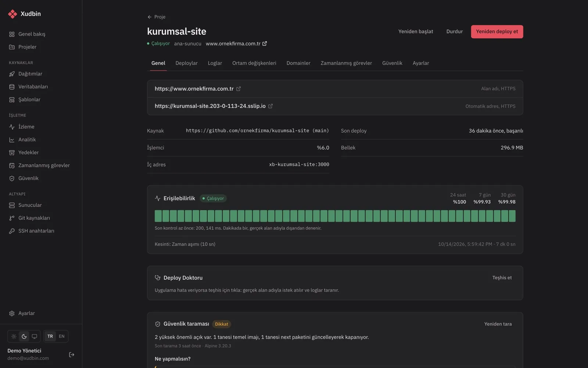The width and height of the screenshot is (588, 368).
Task: Select system theme monitor icon
Action: (34, 336)
